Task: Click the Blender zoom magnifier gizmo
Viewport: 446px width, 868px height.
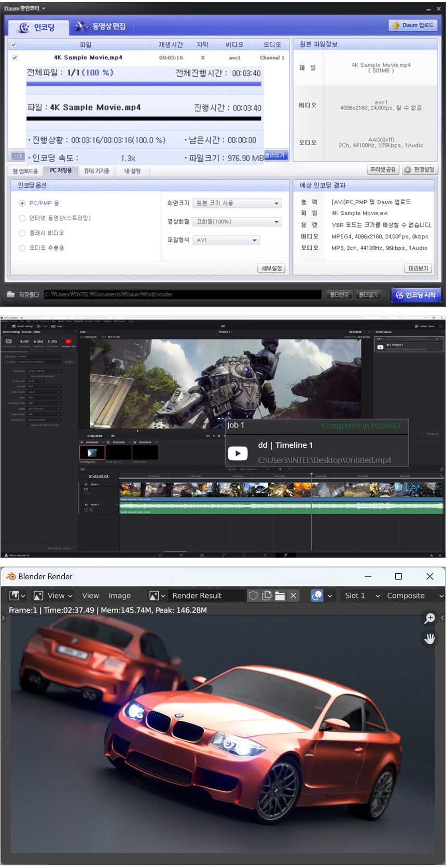Action: (x=429, y=618)
